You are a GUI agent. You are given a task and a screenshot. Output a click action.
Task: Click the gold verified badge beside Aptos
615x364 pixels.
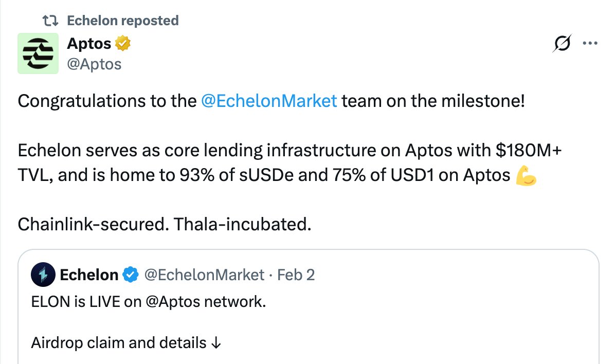pos(122,44)
